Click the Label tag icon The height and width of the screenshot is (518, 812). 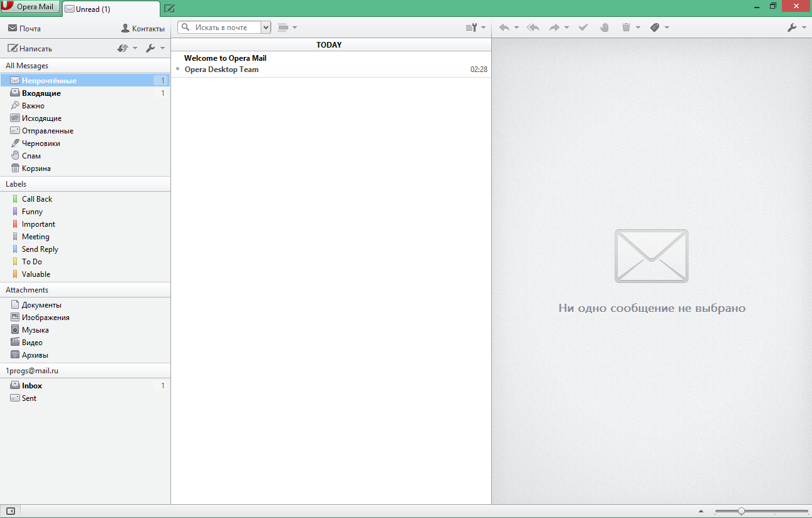click(x=655, y=28)
